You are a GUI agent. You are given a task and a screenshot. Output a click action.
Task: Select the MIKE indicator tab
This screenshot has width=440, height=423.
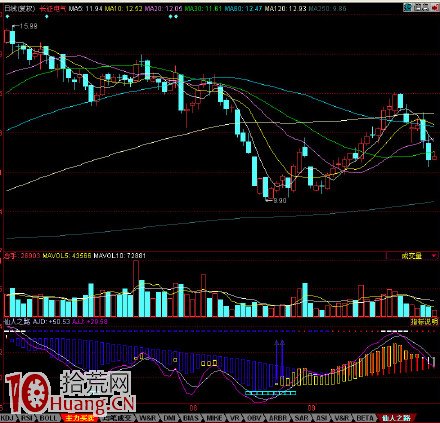click(214, 418)
